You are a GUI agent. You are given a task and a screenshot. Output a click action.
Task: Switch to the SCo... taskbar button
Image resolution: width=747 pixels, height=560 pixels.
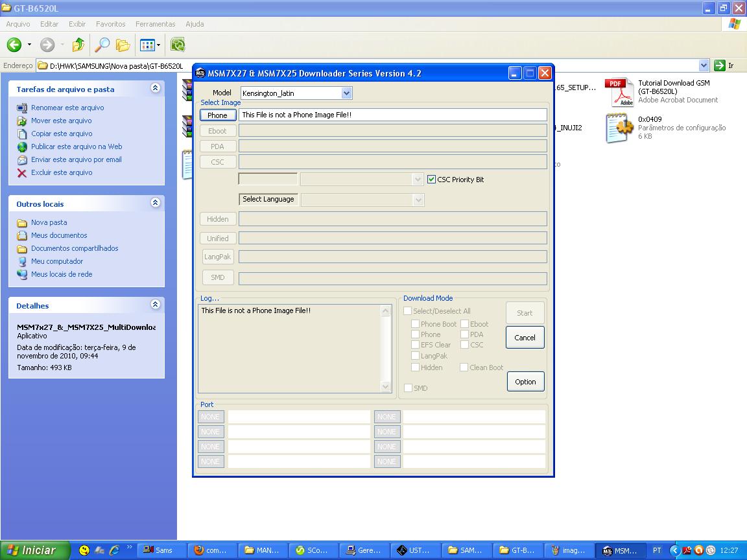[313, 550]
